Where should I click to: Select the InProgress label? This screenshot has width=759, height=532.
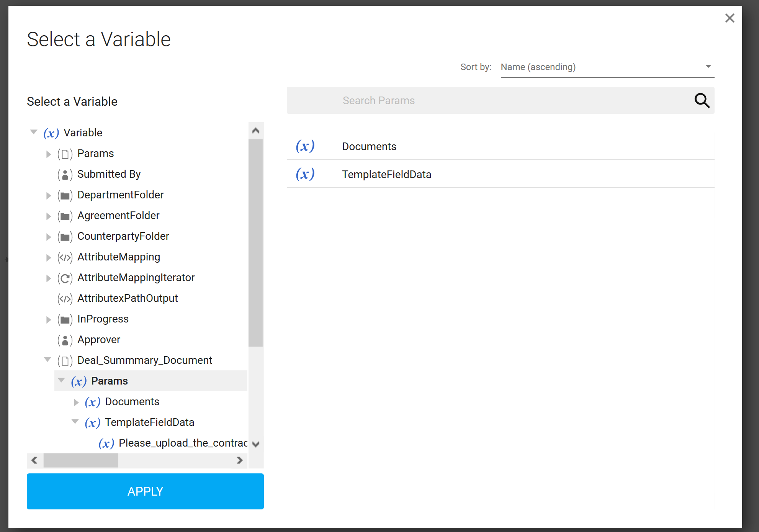coord(103,319)
